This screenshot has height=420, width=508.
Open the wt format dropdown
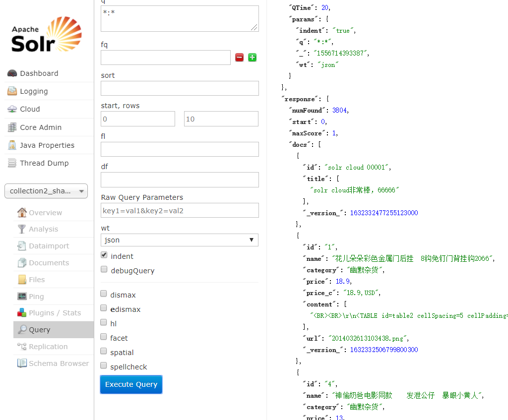click(179, 240)
